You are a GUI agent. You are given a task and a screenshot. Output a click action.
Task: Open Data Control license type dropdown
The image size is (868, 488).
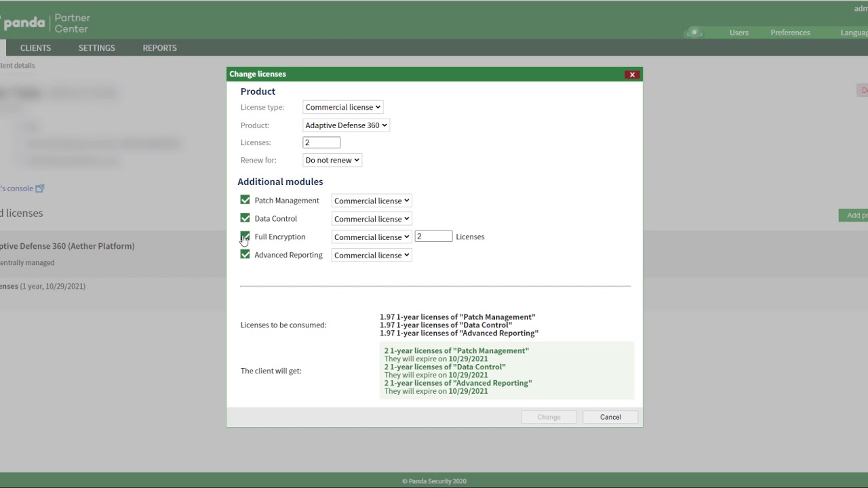tap(372, 219)
